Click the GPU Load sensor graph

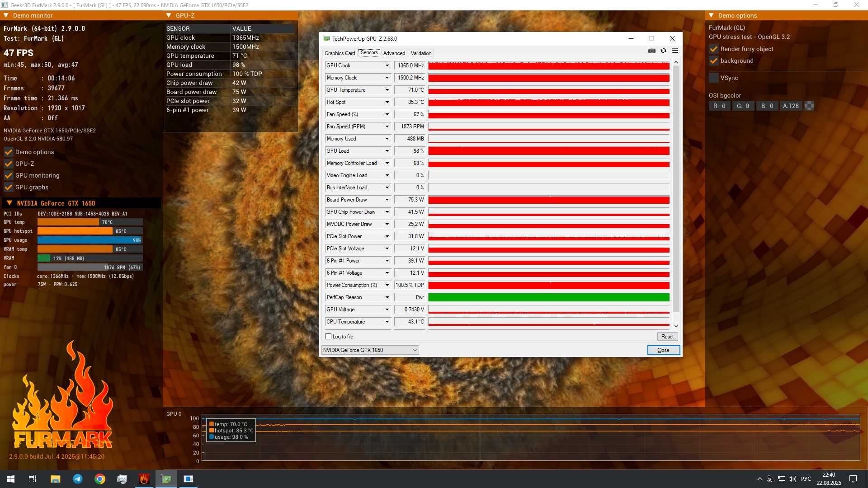click(549, 151)
